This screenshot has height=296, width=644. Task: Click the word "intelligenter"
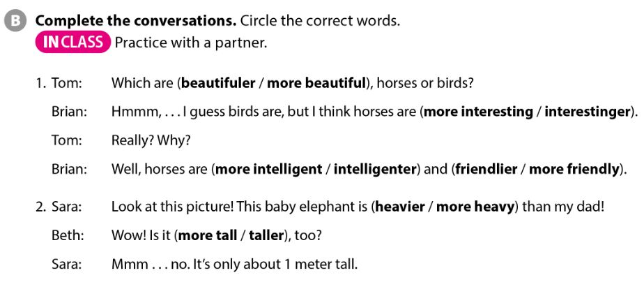click(x=375, y=169)
